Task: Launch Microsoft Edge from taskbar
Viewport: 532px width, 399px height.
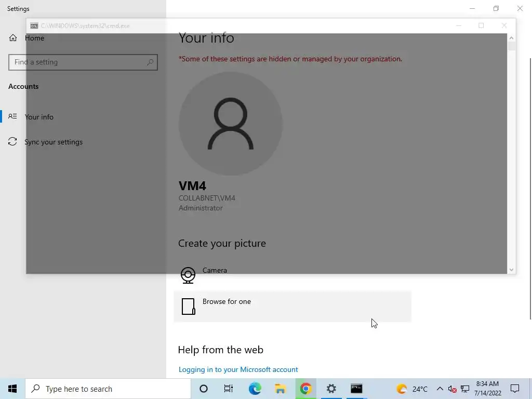Action: pos(255,389)
